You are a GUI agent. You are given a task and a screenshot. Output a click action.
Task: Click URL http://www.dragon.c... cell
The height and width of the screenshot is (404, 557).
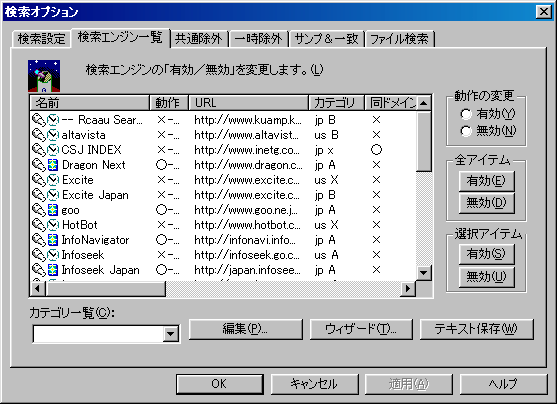pos(248,165)
